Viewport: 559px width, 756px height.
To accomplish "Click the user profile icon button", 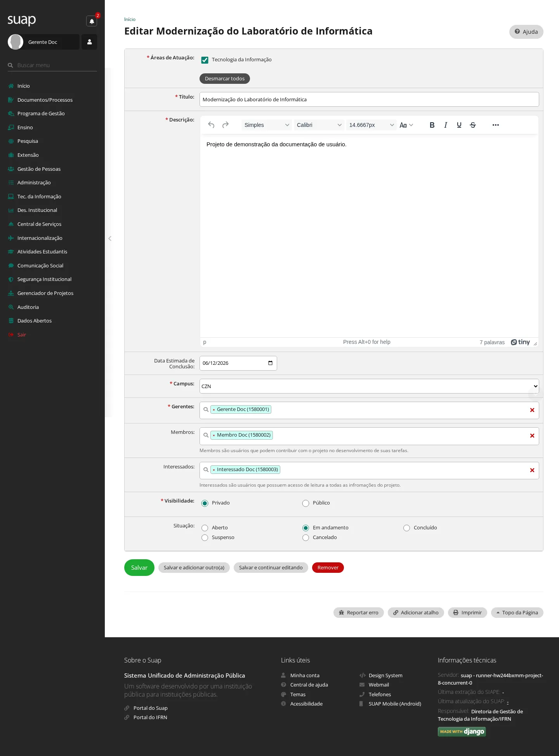I will pos(89,42).
